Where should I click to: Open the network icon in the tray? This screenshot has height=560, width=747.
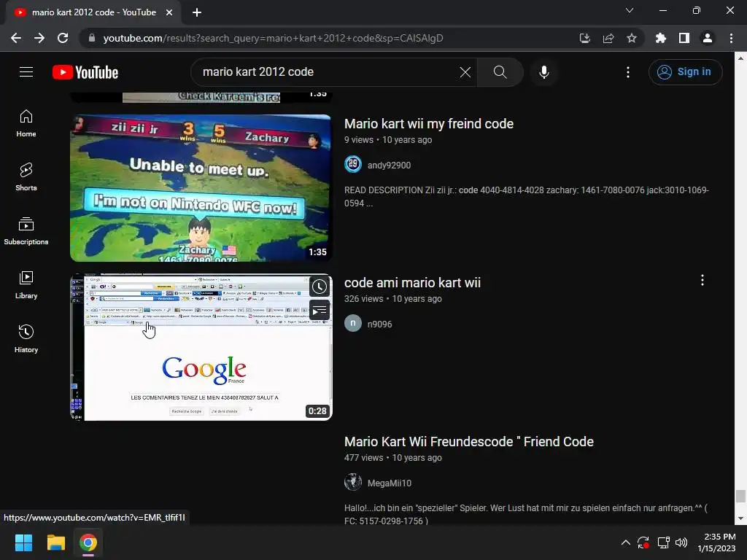pyautogui.click(x=663, y=542)
